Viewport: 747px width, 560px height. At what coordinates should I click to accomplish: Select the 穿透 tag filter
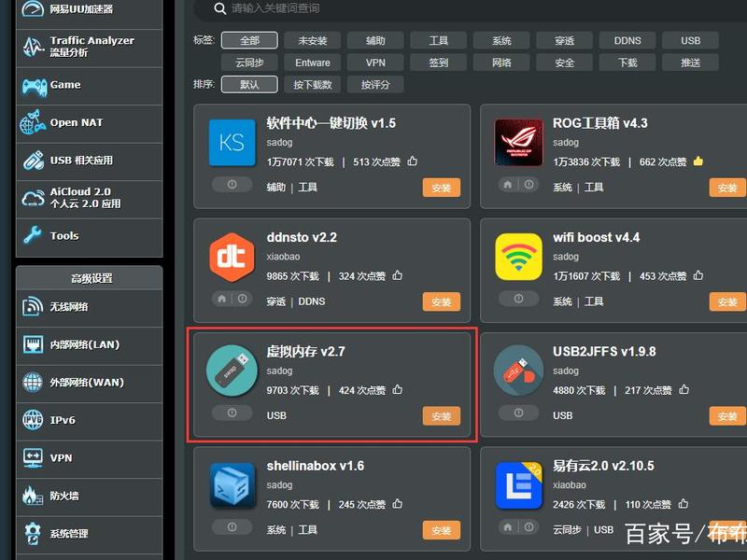pos(564,40)
